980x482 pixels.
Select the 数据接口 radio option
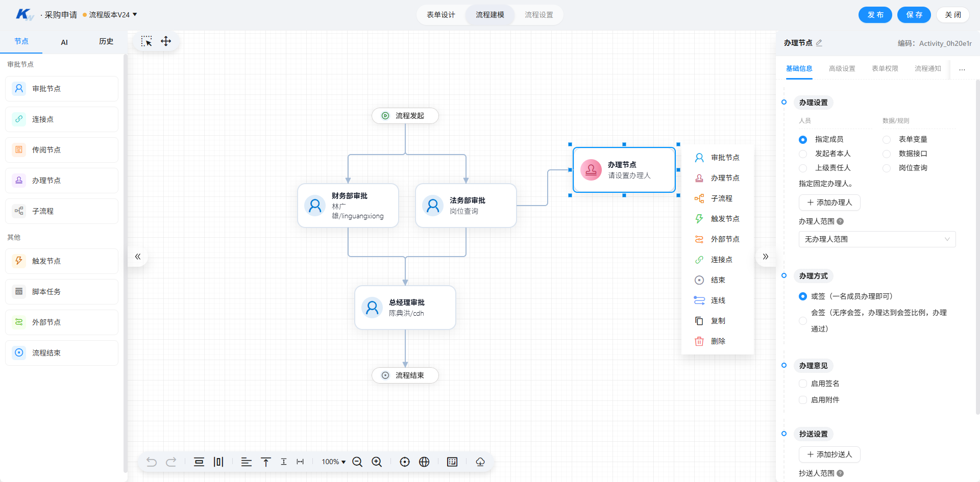pyautogui.click(x=887, y=154)
